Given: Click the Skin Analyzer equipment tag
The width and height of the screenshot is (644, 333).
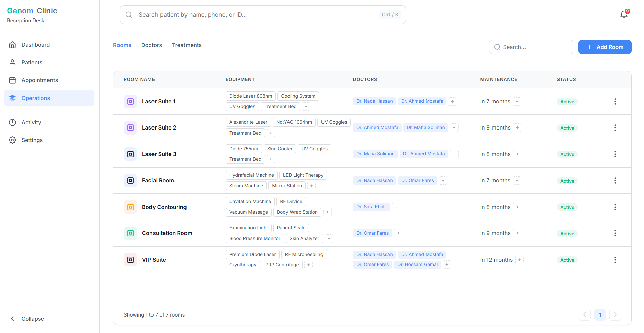Looking at the screenshot, I should point(304,238).
